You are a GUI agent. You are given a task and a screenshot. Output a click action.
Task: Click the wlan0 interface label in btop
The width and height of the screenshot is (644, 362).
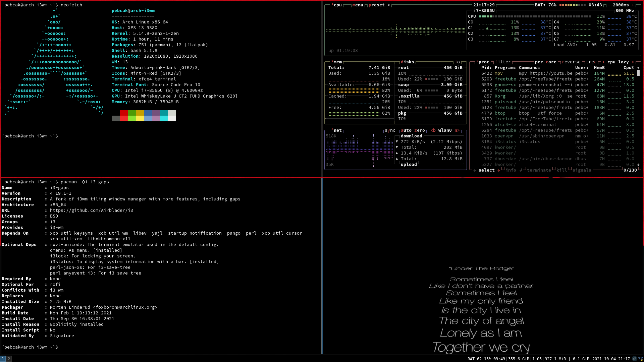pyautogui.click(x=445, y=130)
